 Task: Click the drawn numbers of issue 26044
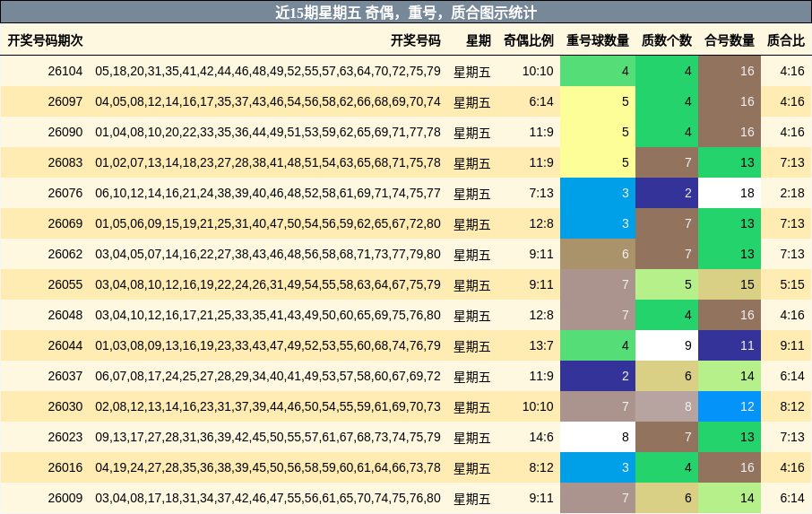(x=268, y=345)
